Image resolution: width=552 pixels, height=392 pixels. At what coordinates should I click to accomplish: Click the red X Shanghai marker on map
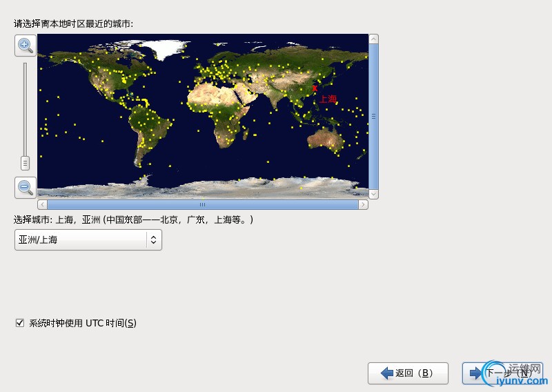pyautogui.click(x=315, y=88)
